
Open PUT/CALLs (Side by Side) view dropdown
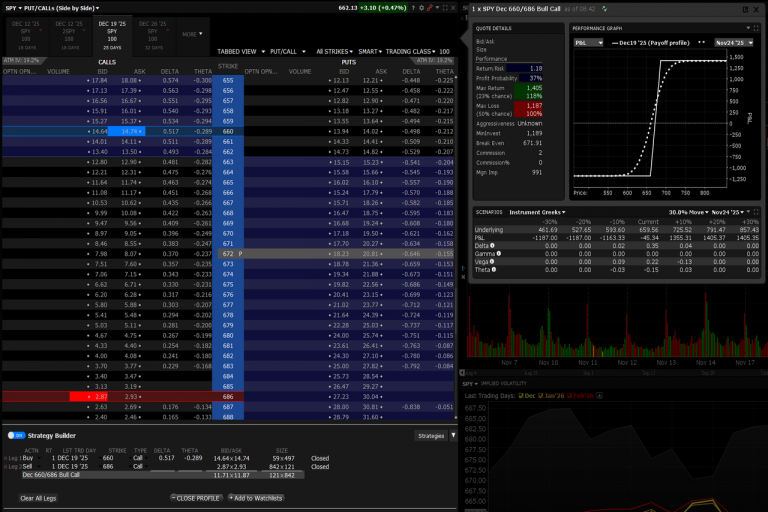tap(62, 8)
